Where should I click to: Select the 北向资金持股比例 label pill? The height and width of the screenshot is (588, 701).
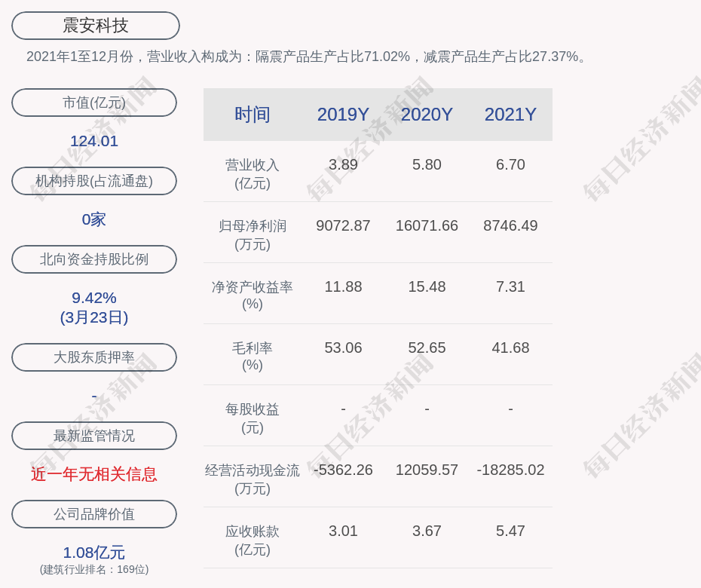[x=94, y=259]
